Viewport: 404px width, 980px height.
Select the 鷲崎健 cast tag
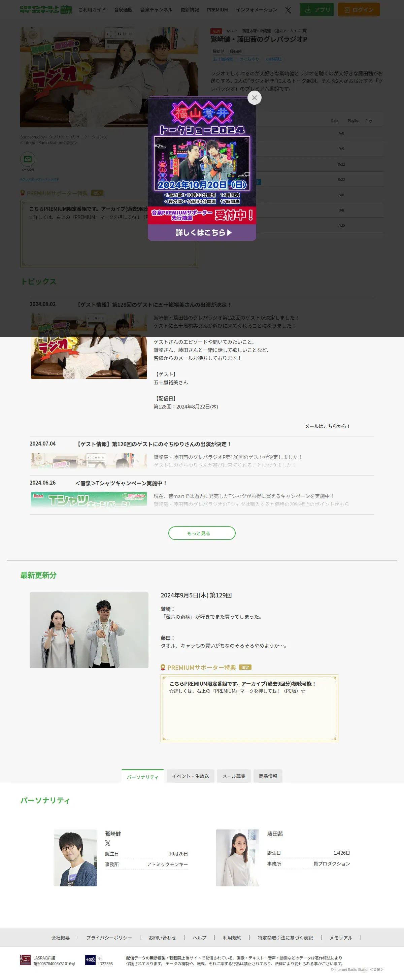pos(218,52)
